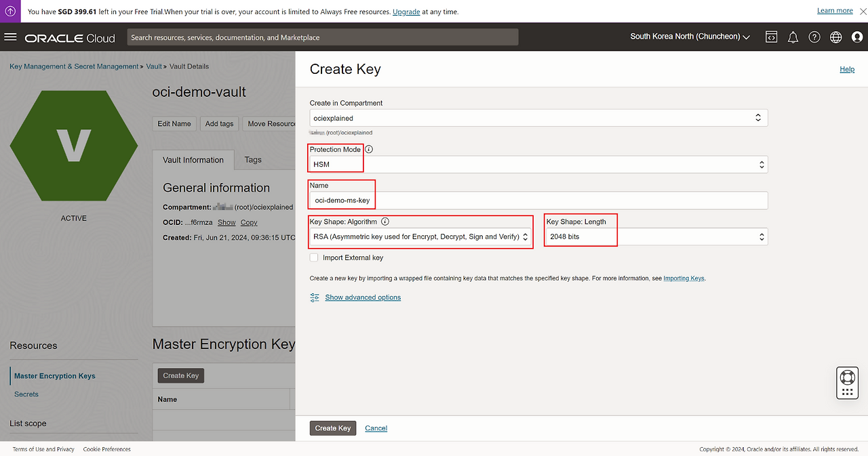The width and height of the screenshot is (868, 456).
Task: Change region from South Korea North
Action: tap(690, 37)
